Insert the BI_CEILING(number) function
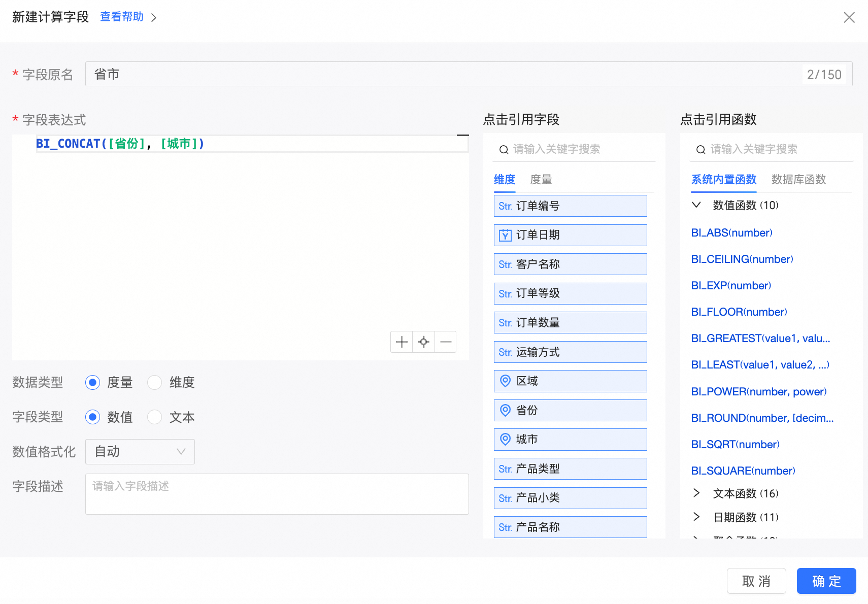Screen dimensions: 868x604 [x=742, y=259]
